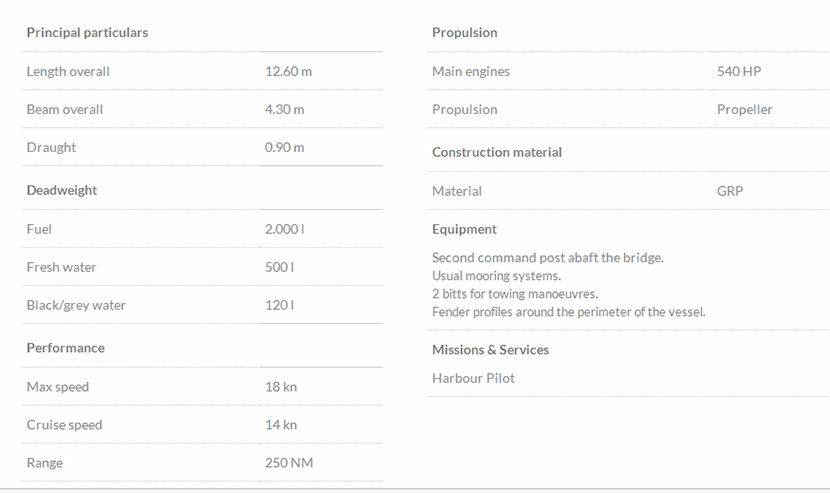This screenshot has height=493, width=830.
Task: Click the Construction material heading
Action: coord(496,153)
